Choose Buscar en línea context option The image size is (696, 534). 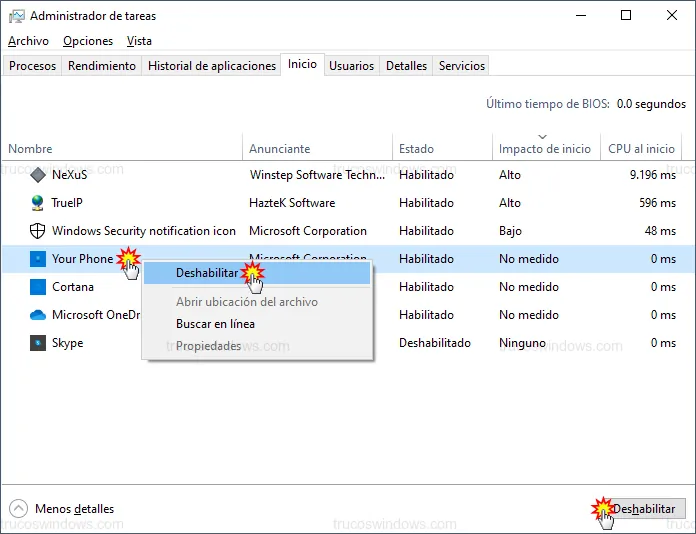(x=215, y=324)
